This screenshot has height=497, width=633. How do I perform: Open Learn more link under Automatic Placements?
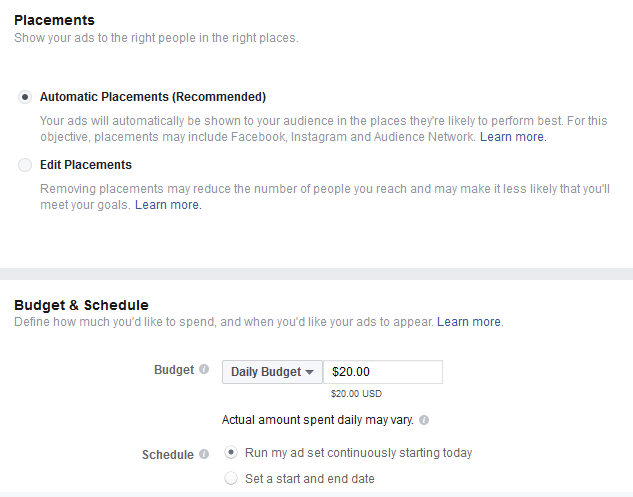[511, 137]
